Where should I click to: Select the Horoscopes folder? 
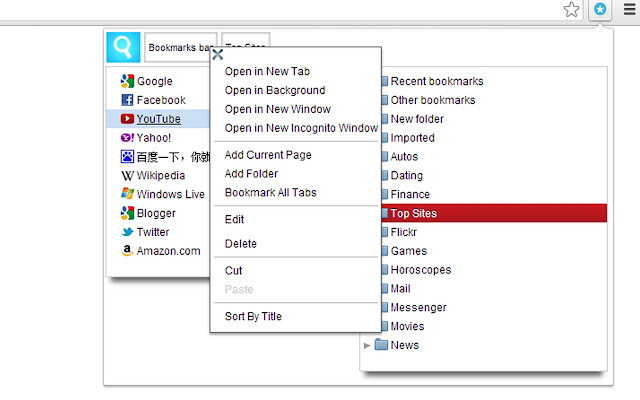click(421, 270)
